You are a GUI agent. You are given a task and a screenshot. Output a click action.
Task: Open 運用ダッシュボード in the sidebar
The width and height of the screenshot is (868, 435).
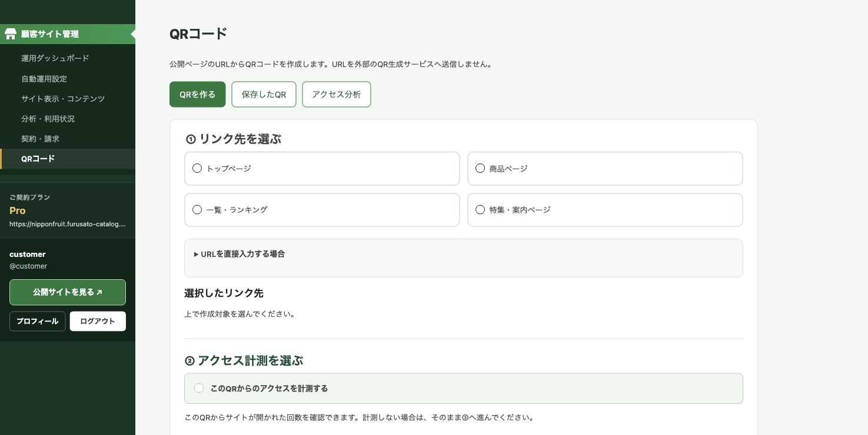(x=68, y=58)
